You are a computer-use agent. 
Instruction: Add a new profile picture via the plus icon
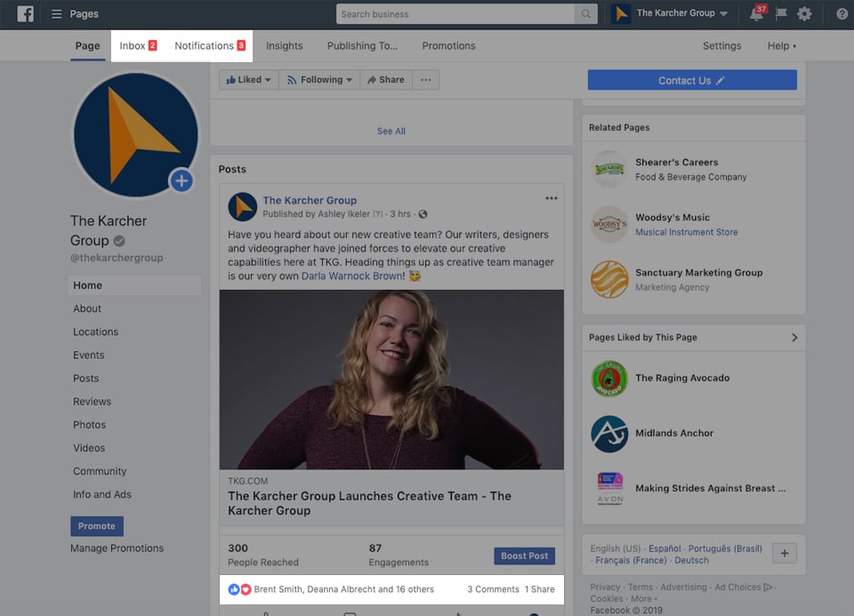(x=181, y=180)
